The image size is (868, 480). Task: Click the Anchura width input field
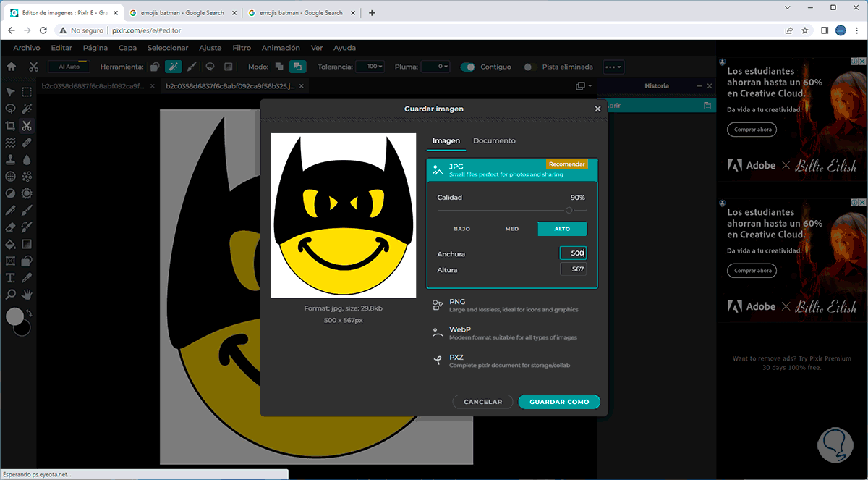click(x=573, y=253)
